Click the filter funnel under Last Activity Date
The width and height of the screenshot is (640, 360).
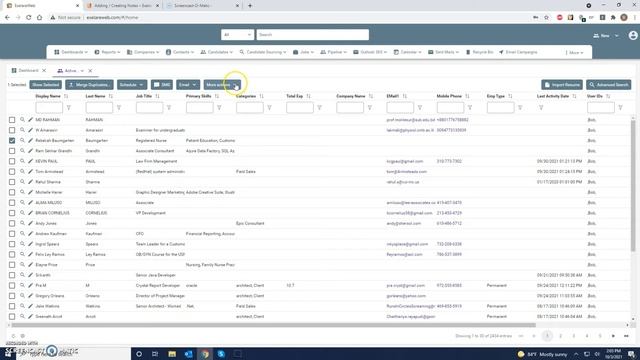tap(541, 108)
